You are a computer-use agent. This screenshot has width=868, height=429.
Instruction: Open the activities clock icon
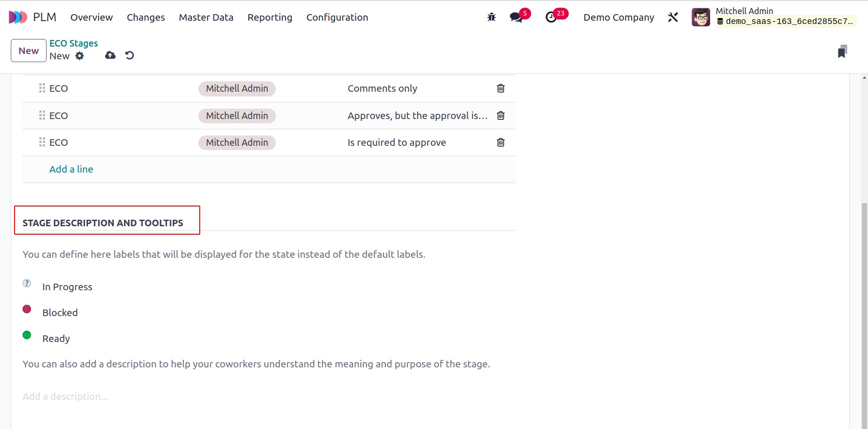click(551, 17)
